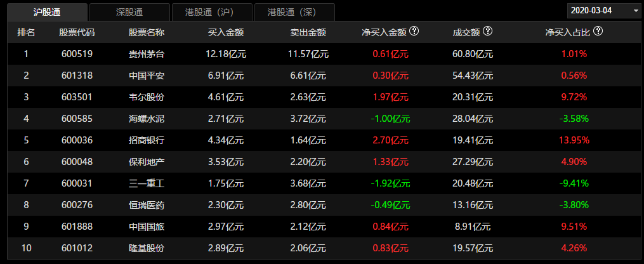
Task: Click stock code 600036
Action: click(76, 140)
